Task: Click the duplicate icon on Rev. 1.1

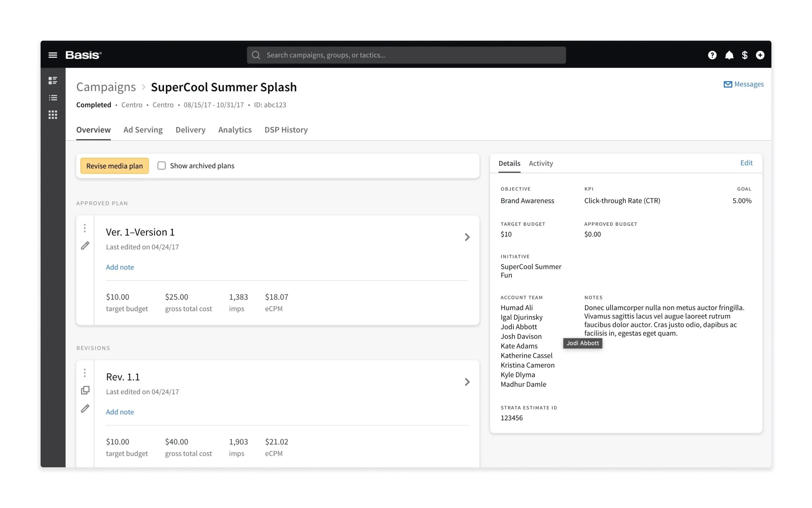Action: (85, 390)
